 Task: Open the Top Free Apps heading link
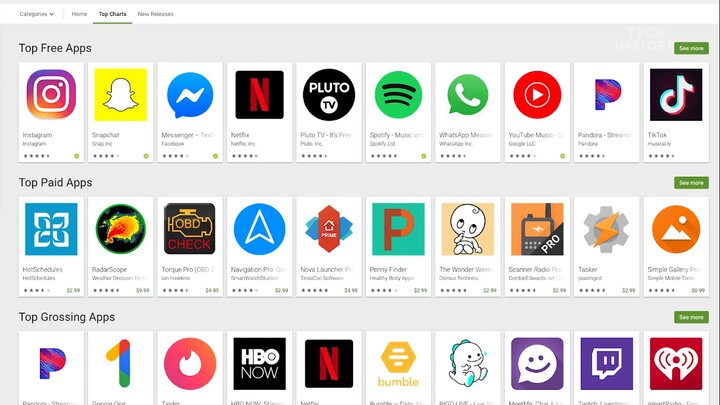point(55,48)
